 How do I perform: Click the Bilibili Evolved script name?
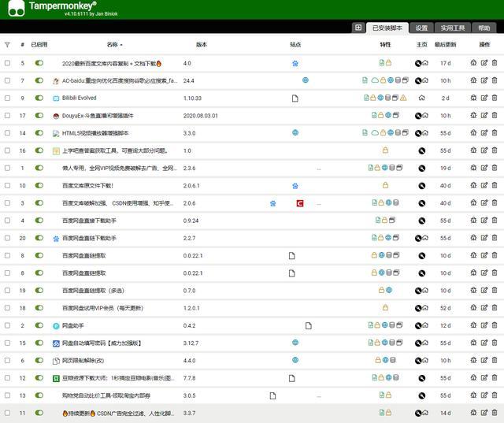click(x=79, y=98)
